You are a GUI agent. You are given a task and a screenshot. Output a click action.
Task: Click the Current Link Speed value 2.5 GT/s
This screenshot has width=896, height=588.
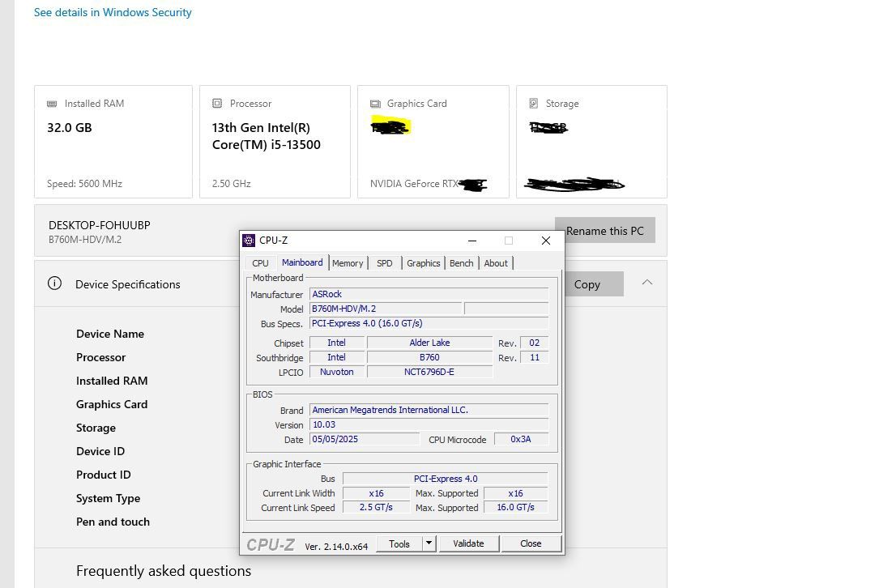pos(376,507)
